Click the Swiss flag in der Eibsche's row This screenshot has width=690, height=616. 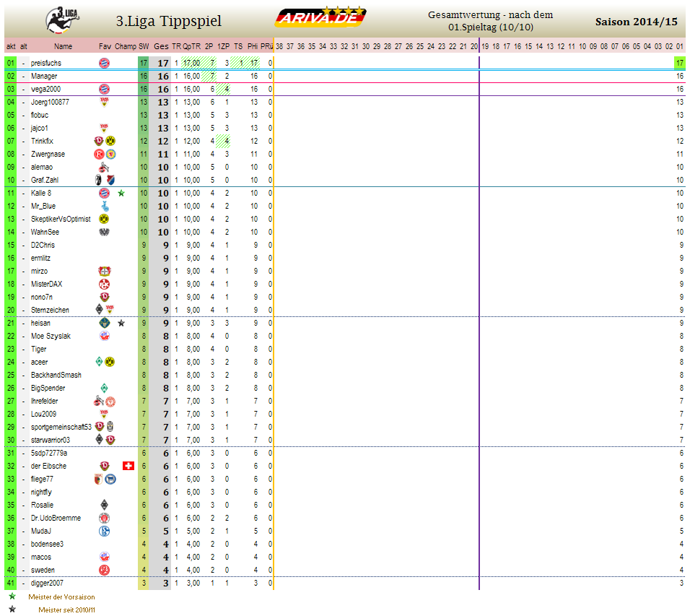128,467
